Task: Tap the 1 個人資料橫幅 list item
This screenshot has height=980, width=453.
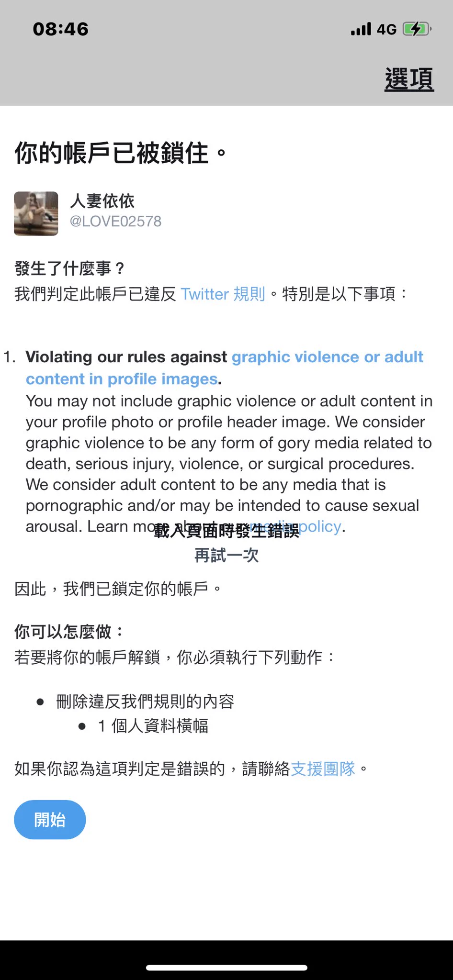Action: click(x=153, y=726)
